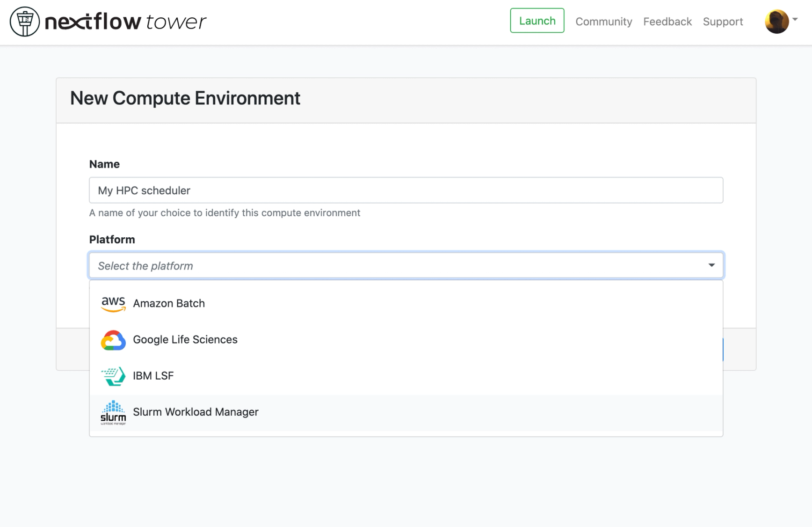Select Slurm Workload Manager option

[406, 412]
